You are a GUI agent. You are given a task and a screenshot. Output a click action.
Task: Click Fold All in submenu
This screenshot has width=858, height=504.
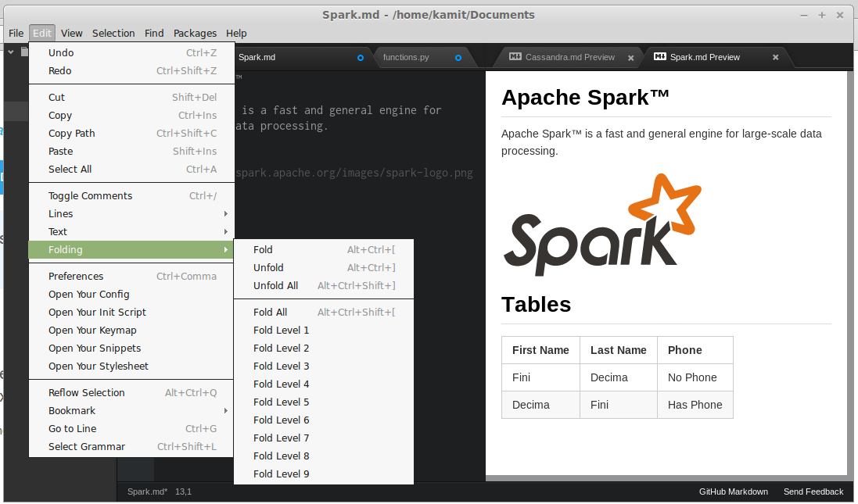coord(323,312)
